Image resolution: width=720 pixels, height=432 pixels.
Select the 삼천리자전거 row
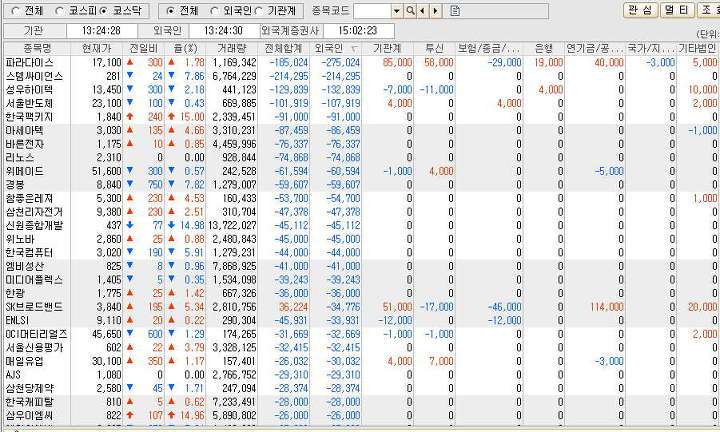pyautogui.click(x=360, y=212)
